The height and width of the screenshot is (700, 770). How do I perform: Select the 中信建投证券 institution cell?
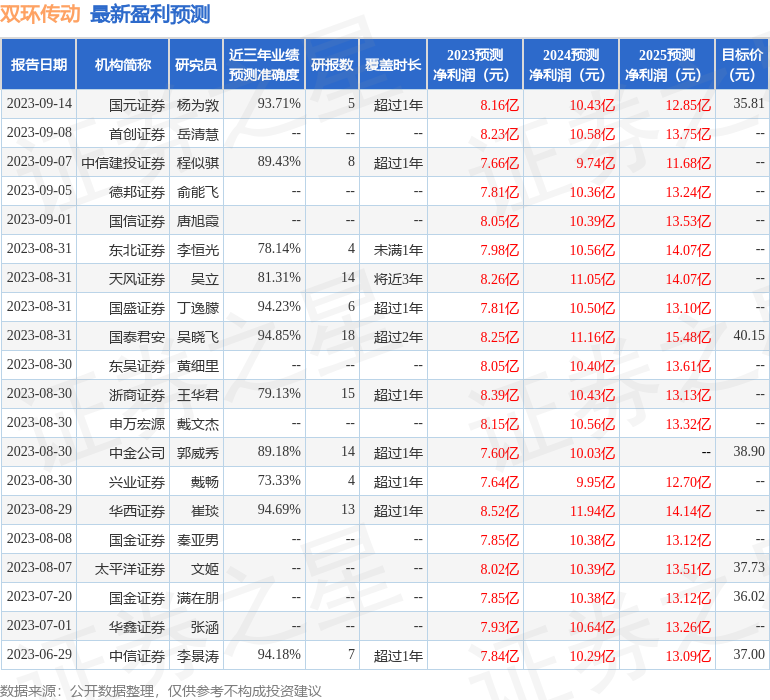[123, 163]
